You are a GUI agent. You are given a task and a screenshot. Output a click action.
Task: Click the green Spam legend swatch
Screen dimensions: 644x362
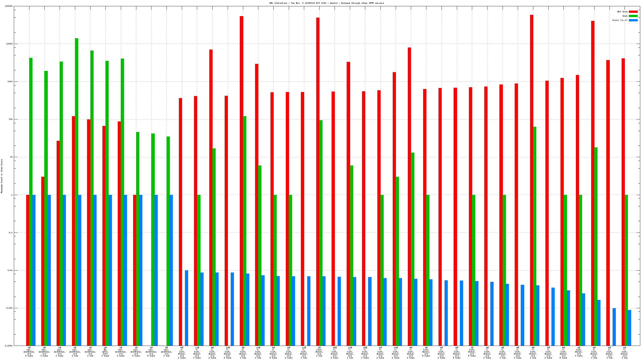tap(633, 16)
